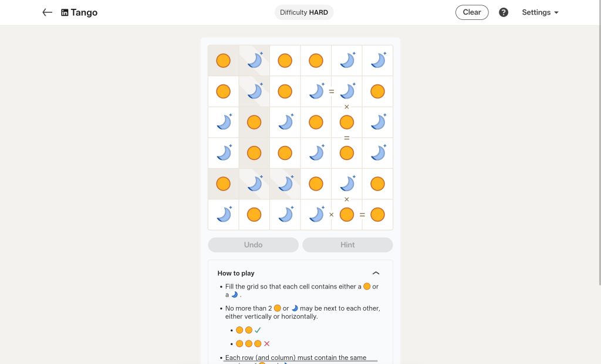Select the shaded moon cell in the second column, row two
This screenshot has height=364, width=601.
pos(254,91)
